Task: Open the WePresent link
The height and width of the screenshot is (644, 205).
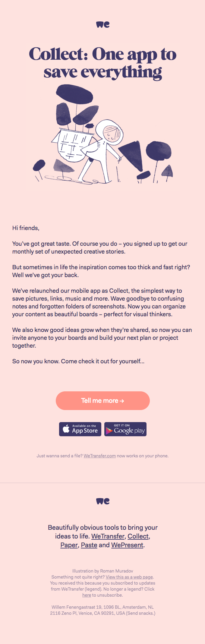Action: point(127,545)
